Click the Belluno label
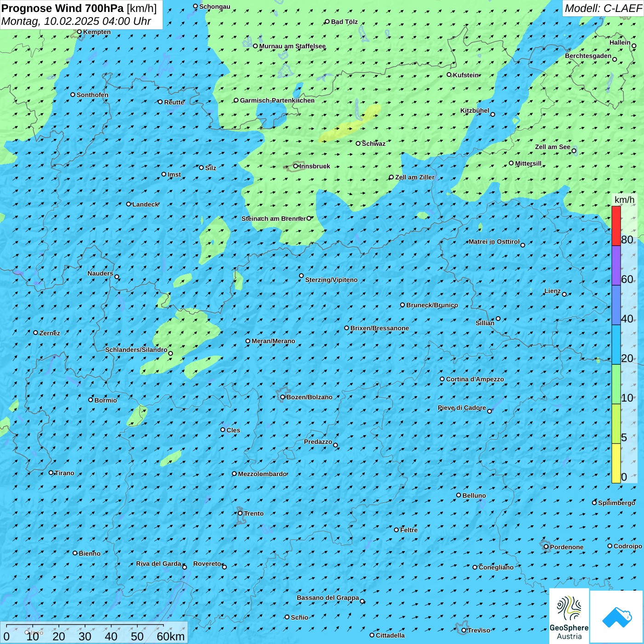The image size is (644, 644). [x=474, y=495]
